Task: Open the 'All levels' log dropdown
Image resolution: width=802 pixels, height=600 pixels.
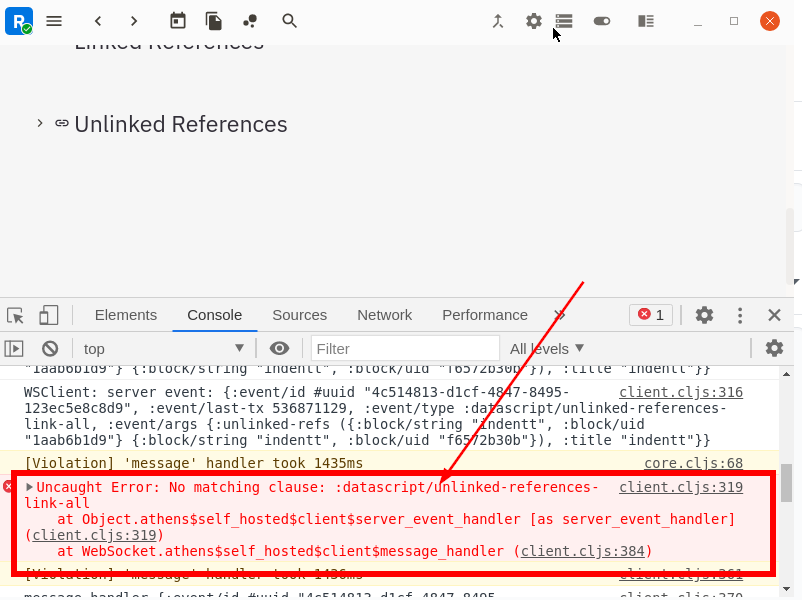Action: (546, 347)
